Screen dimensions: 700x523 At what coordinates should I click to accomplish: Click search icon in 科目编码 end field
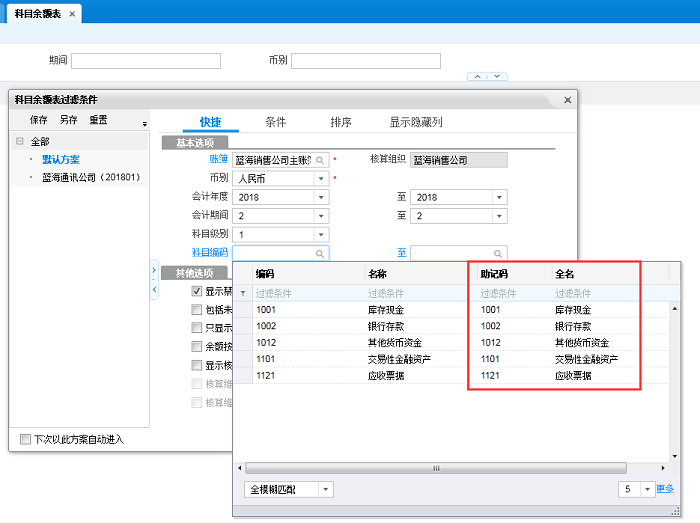[499, 254]
